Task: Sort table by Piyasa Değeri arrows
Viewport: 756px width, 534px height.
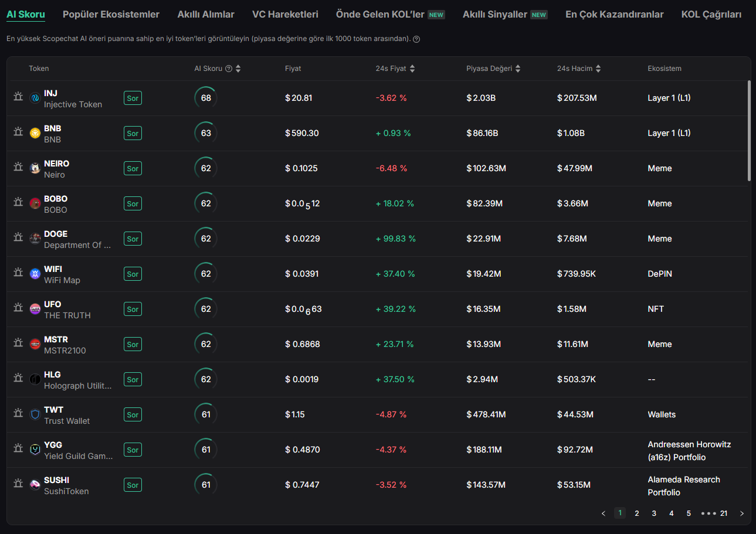Action: coord(518,69)
